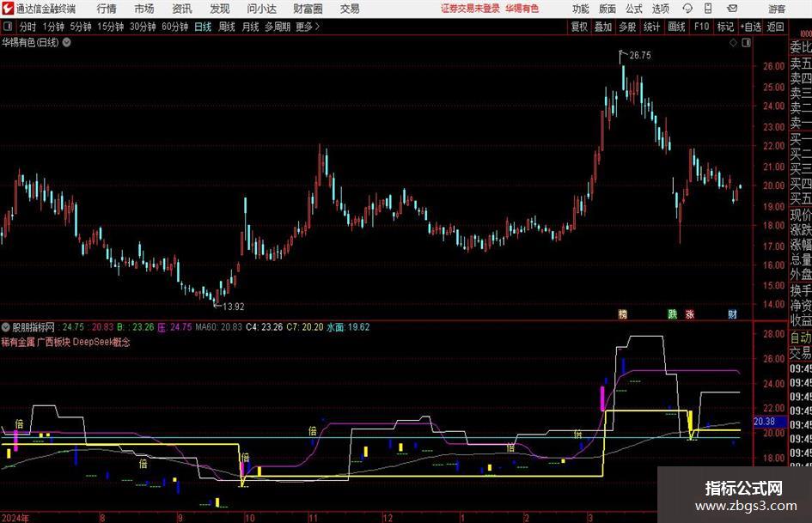Click the red 涨 marker icon
Screen dimensions: 812x523
690,314
